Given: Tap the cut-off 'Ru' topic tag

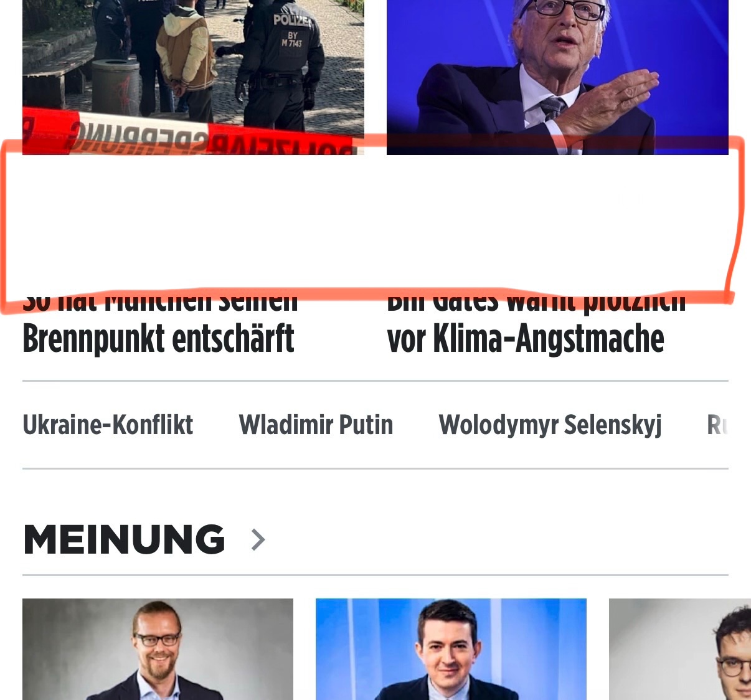Looking at the screenshot, I should (717, 425).
